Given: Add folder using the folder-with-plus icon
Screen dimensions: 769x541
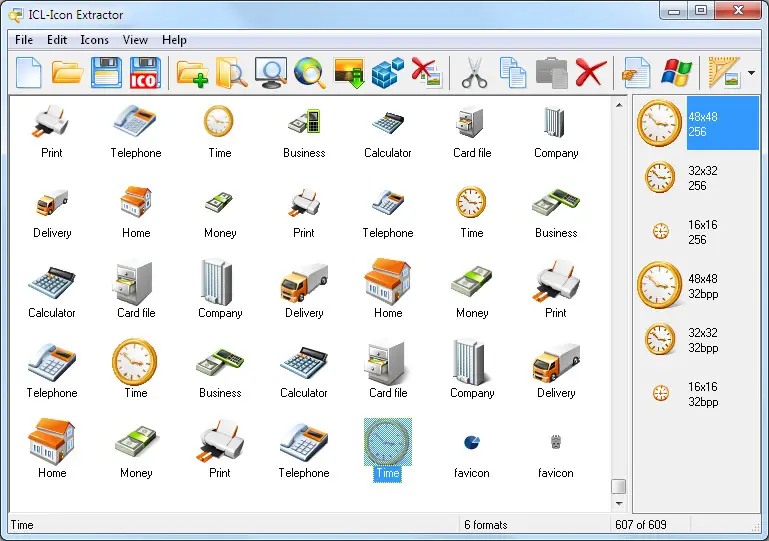Looking at the screenshot, I should pyautogui.click(x=193, y=74).
